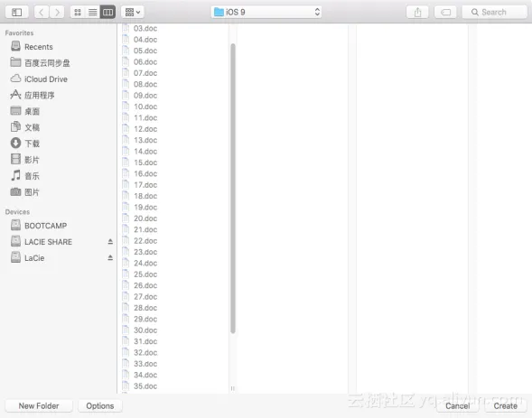This screenshot has width=532, height=418.
Task: Click the New Folder button
Action: (x=39, y=405)
